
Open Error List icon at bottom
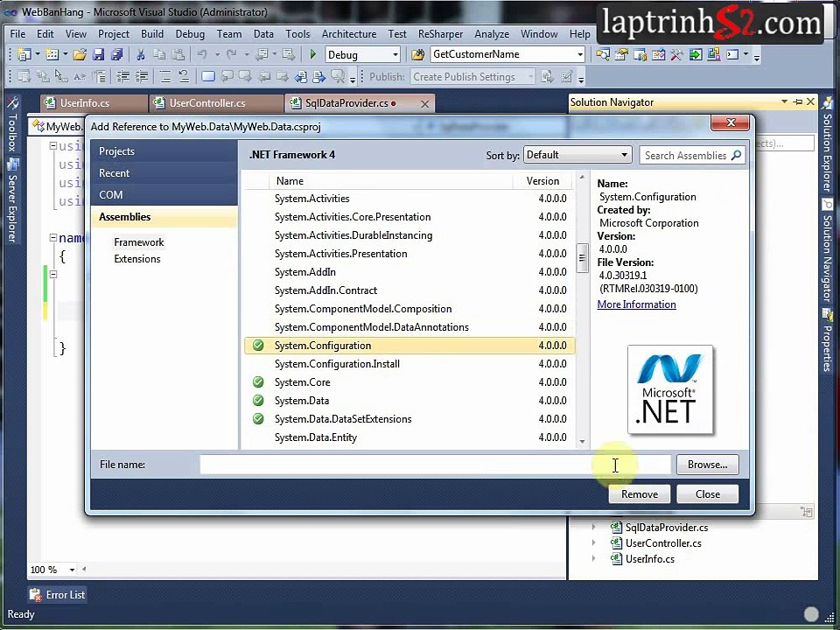tap(35, 595)
